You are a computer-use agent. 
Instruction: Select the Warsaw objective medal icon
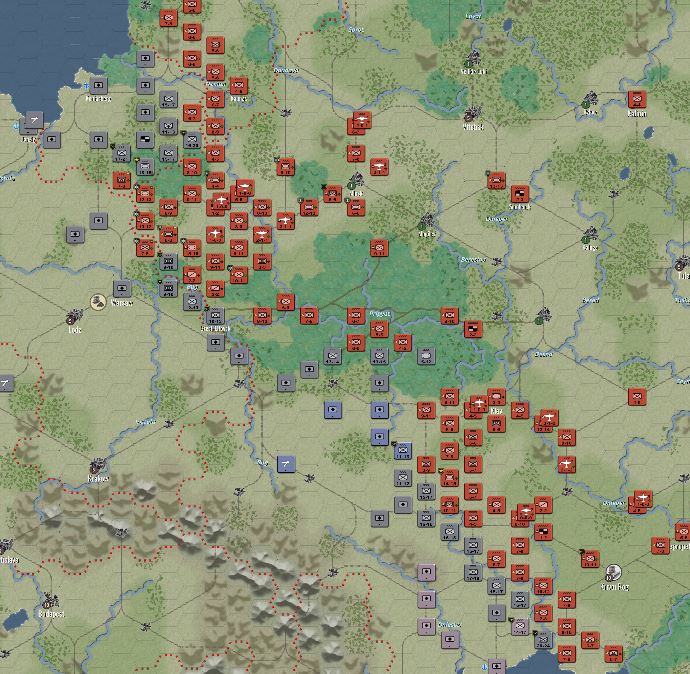pyautogui.click(x=98, y=302)
